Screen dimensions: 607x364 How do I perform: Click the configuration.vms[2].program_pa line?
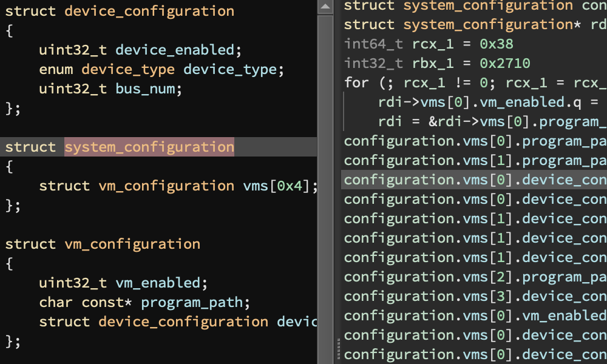[x=475, y=277]
